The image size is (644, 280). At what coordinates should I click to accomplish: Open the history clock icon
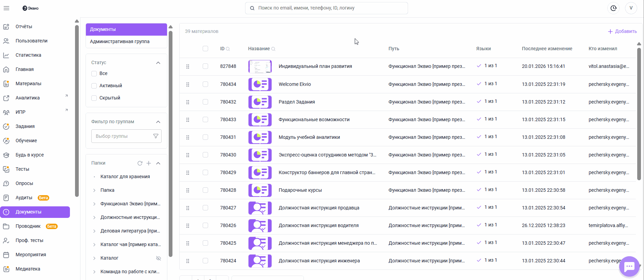[x=613, y=8]
